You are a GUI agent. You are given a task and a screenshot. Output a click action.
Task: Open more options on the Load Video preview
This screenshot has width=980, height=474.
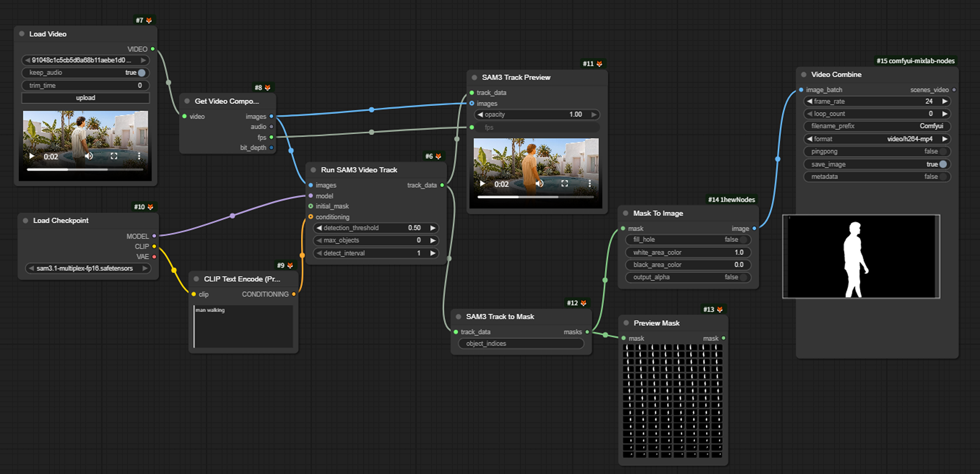[x=139, y=156]
